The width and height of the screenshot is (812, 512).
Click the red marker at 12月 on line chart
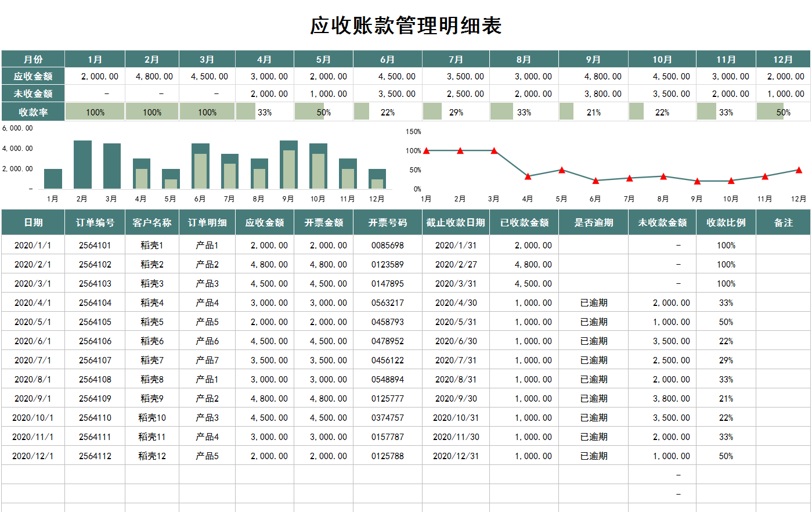pyautogui.click(x=800, y=171)
